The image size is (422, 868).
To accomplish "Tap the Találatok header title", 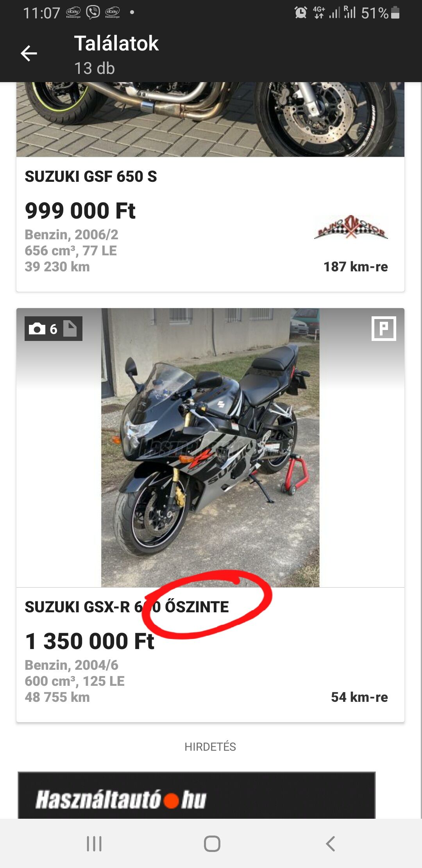I will [x=116, y=43].
